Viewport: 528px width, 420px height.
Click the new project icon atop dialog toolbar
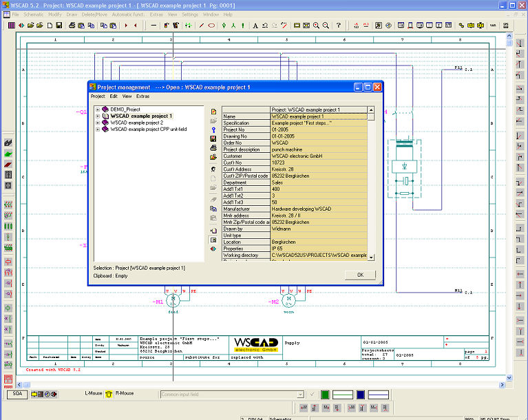pos(213,112)
